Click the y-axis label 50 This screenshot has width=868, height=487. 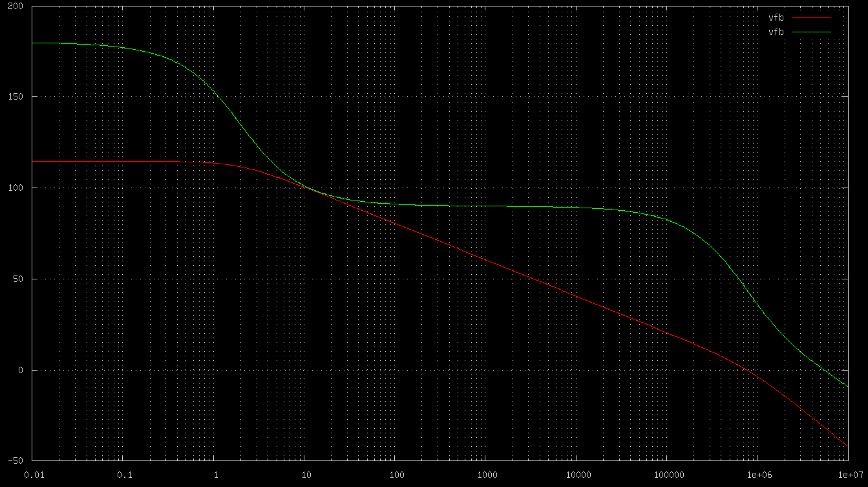coord(17,279)
